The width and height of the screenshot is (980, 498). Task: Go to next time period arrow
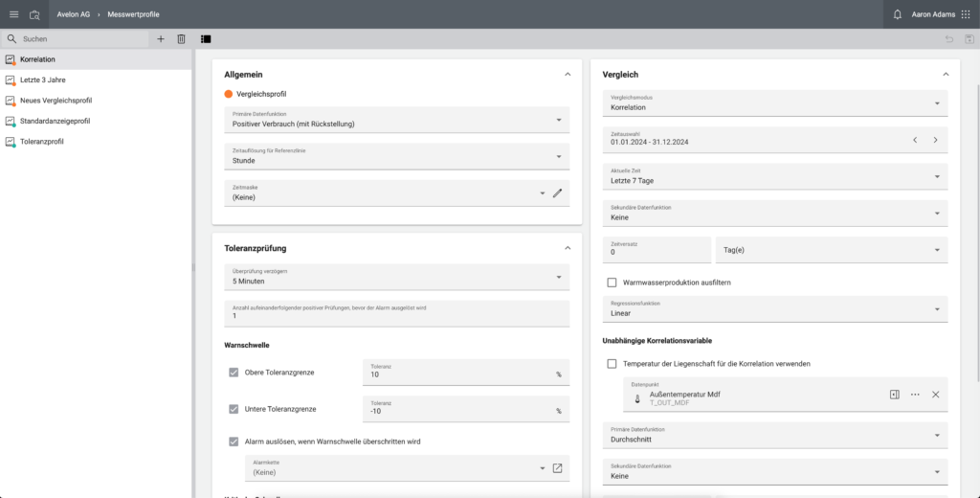tap(935, 140)
